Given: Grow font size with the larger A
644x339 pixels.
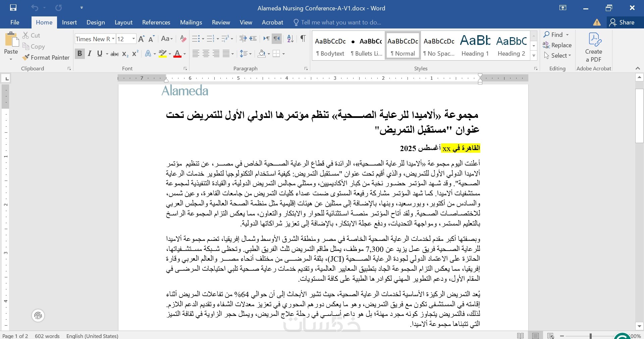Looking at the screenshot, I should pos(142,39).
